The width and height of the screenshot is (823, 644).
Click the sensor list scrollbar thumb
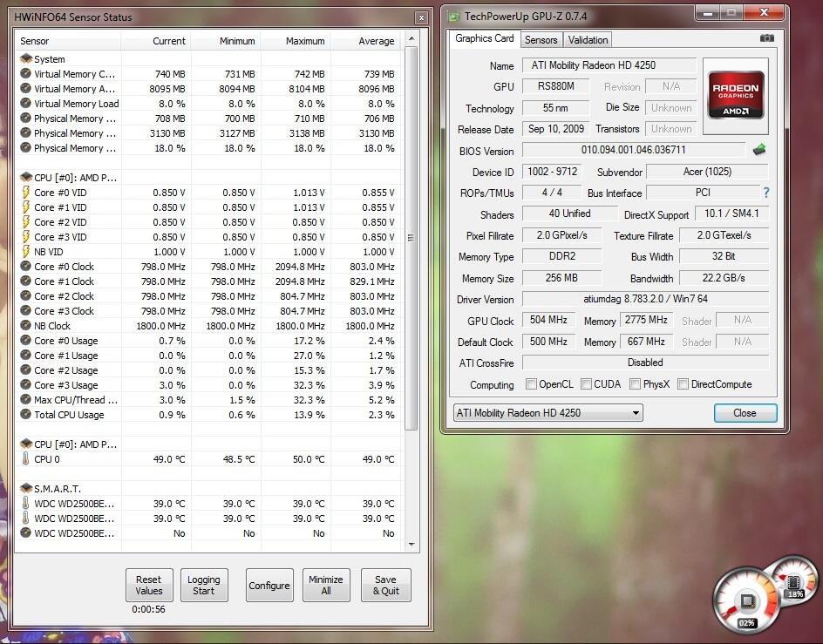[411, 238]
